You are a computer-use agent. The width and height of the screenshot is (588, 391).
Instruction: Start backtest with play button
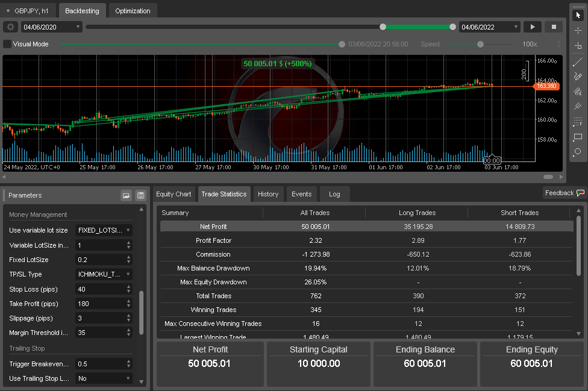[533, 27]
